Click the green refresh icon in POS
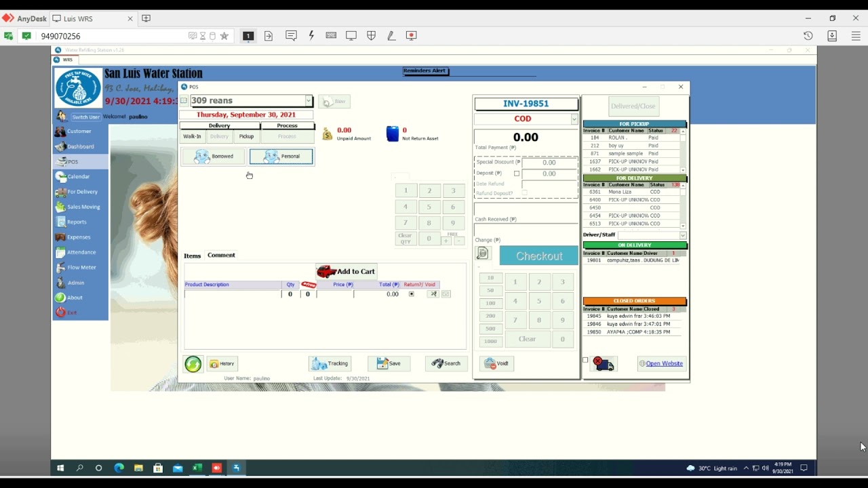The width and height of the screenshot is (868, 488). pyautogui.click(x=193, y=364)
